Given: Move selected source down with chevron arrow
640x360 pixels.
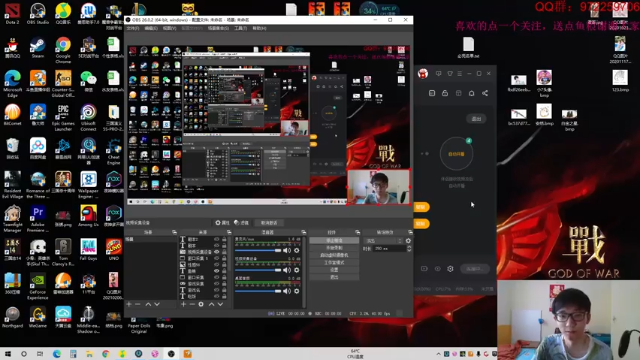Looking at the screenshot, I should point(220,304).
